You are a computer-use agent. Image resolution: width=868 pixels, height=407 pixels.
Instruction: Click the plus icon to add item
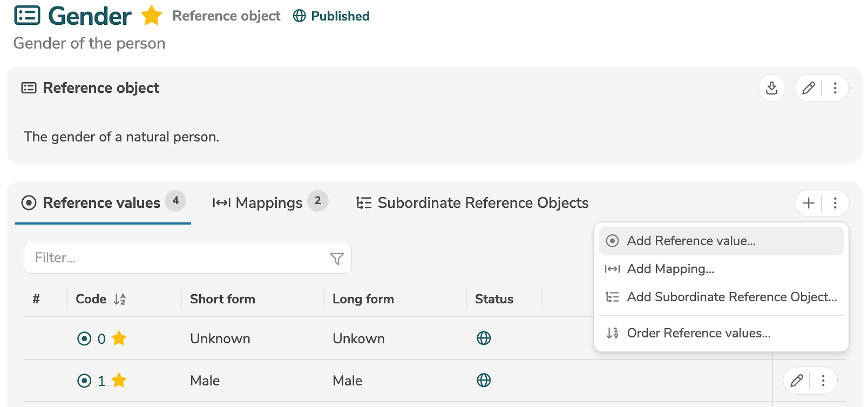click(x=808, y=203)
